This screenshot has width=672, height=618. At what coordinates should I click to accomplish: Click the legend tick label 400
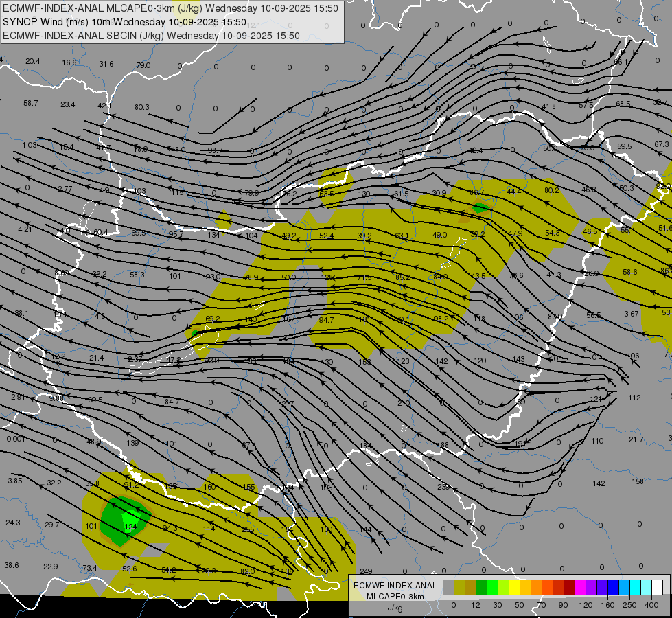(651, 605)
